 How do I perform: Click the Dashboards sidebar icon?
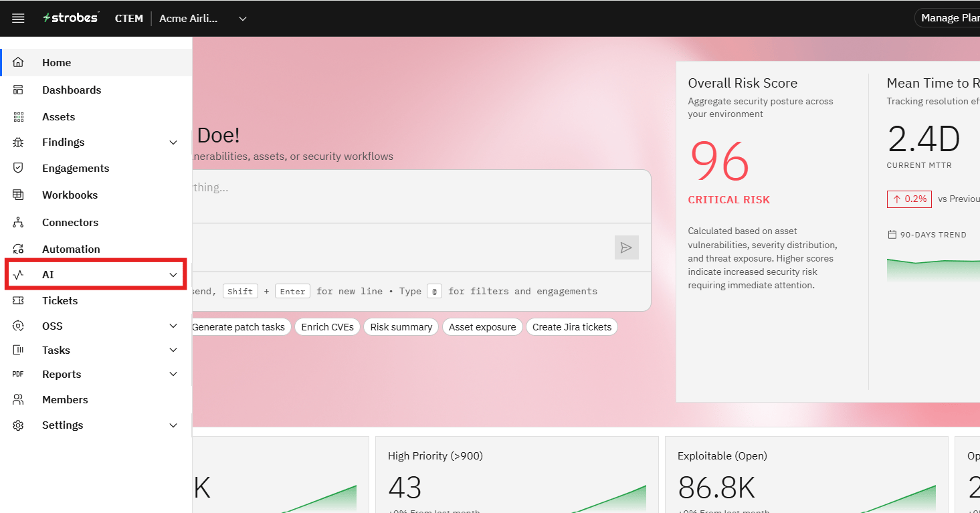[18, 90]
